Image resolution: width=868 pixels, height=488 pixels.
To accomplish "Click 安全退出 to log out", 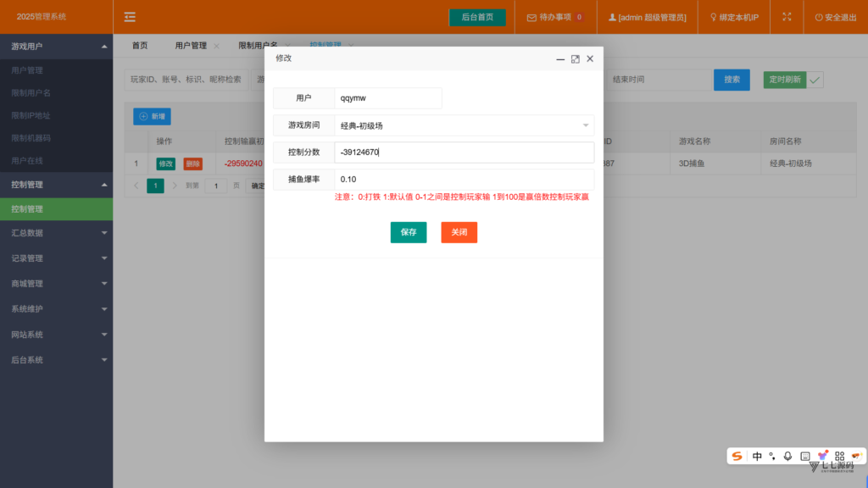I will tap(835, 17).
